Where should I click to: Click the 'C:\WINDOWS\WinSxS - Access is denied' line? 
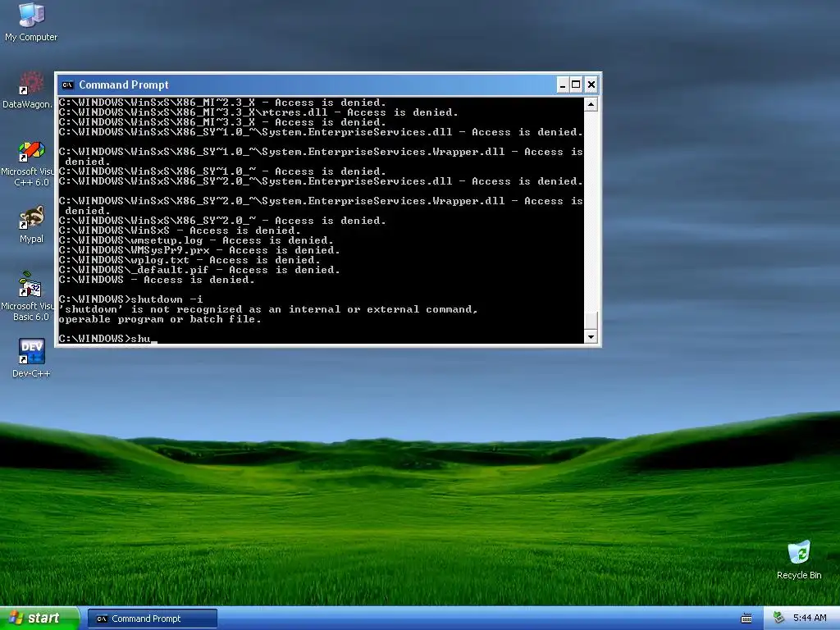coord(180,231)
